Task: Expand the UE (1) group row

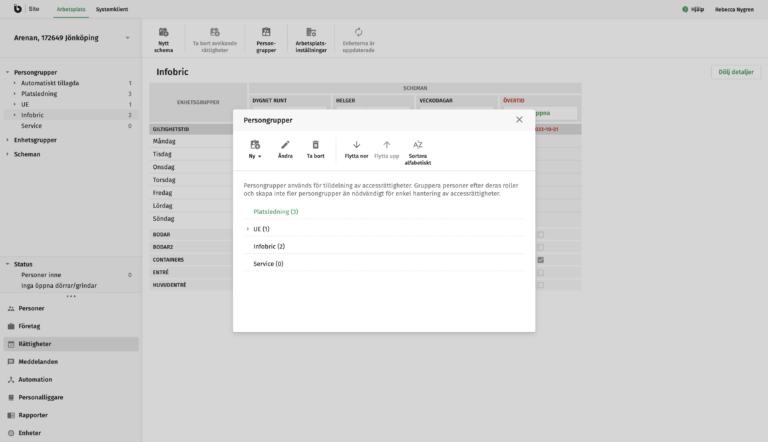Action: point(247,229)
